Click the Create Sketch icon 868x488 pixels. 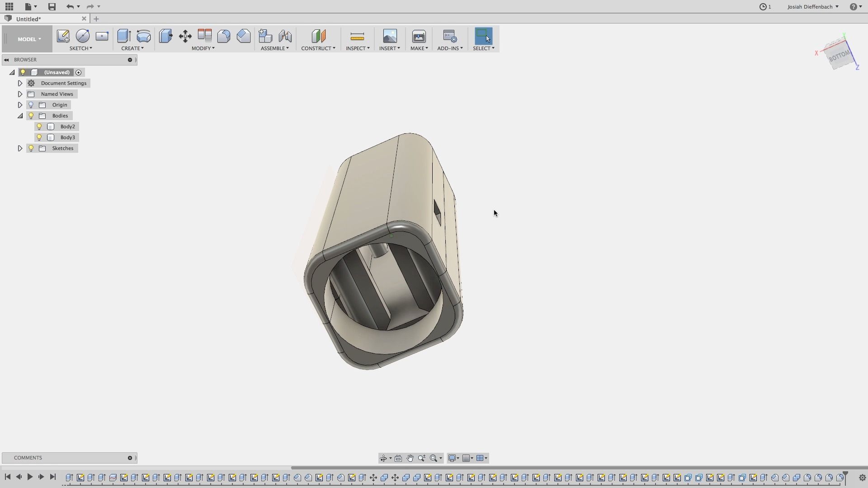[63, 36]
